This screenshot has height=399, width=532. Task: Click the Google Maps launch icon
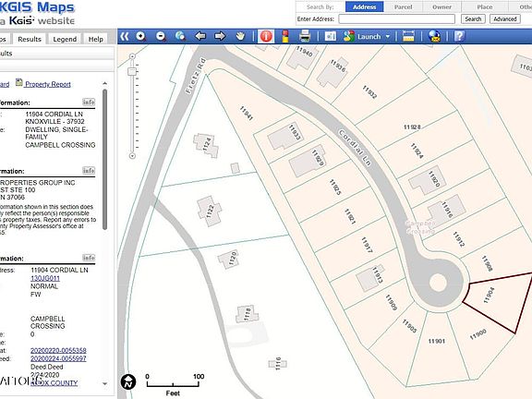[x=349, y=36]
